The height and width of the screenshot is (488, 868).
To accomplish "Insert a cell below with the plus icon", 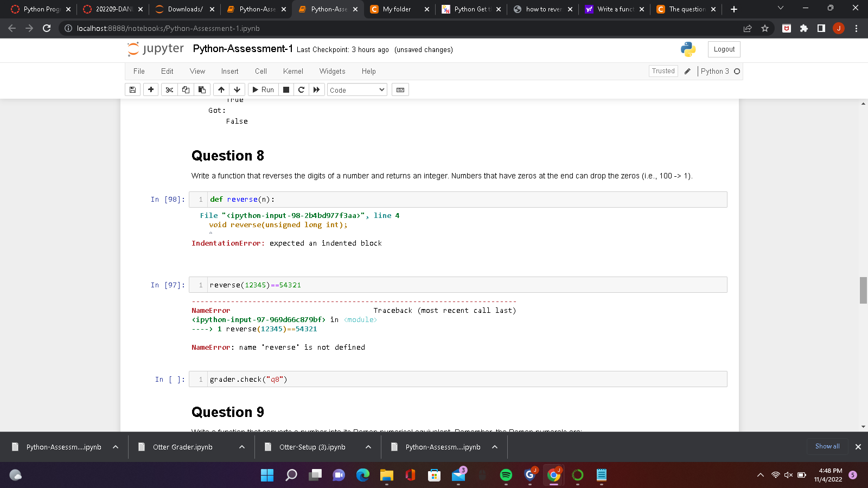I will click(x=151, y=90).
